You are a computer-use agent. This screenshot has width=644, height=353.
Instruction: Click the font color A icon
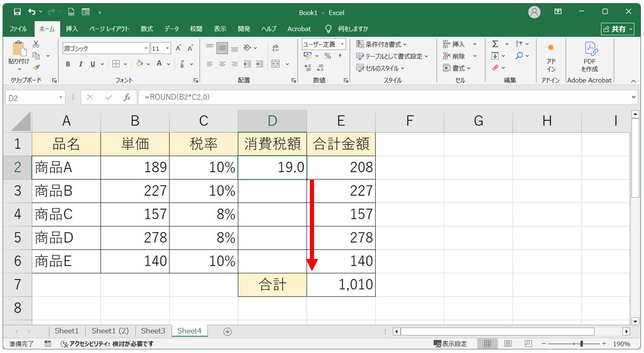(x=158, y=64)
